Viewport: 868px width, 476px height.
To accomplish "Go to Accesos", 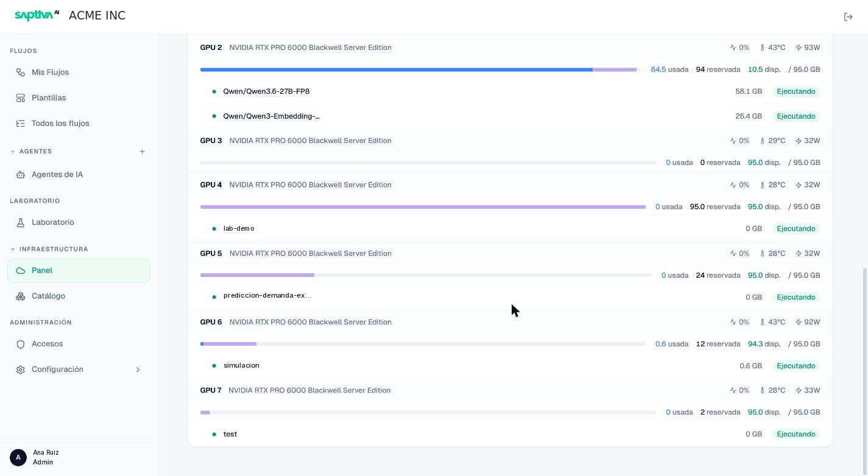I will point(79,345).
